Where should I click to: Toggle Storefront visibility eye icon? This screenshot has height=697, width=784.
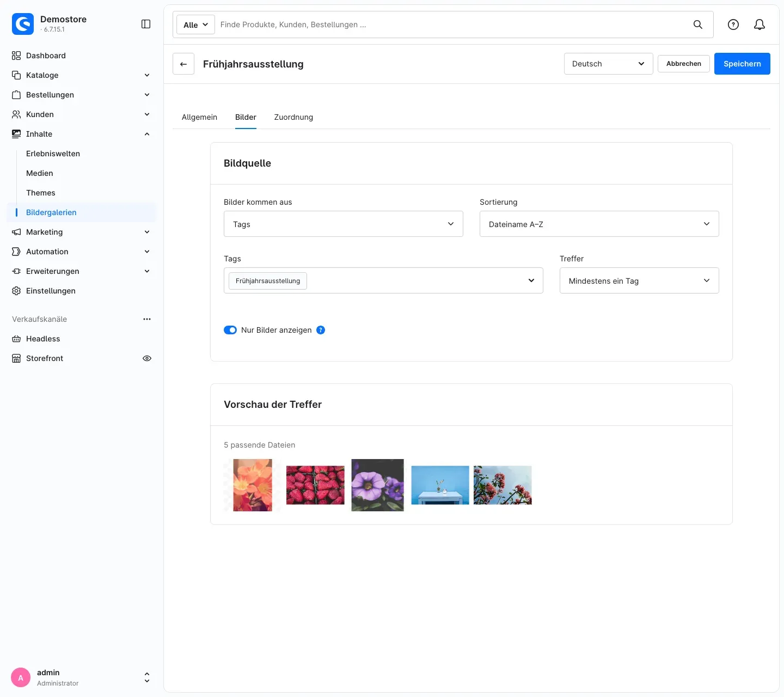147,358
